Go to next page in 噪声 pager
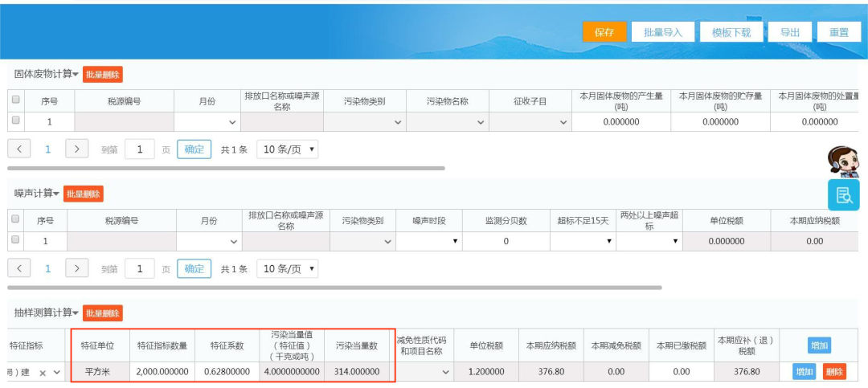The height and width of the screenshot is (388, 868). click(x=77, y=268)
